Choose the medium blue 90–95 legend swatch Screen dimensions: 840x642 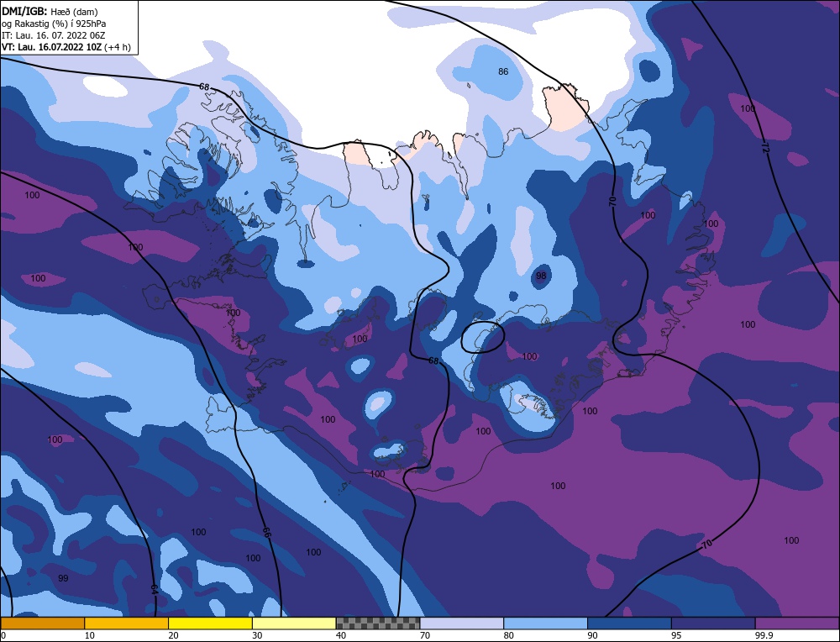click(x=629, y=623)
